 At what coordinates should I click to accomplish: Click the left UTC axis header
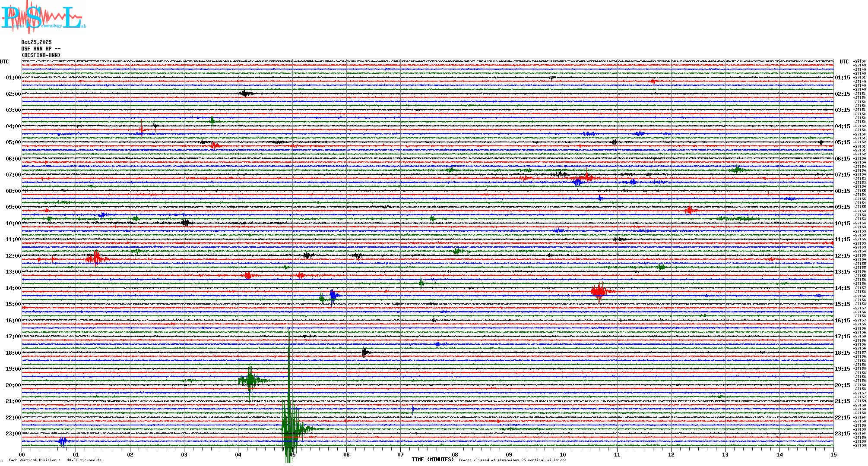pos(4,62)
